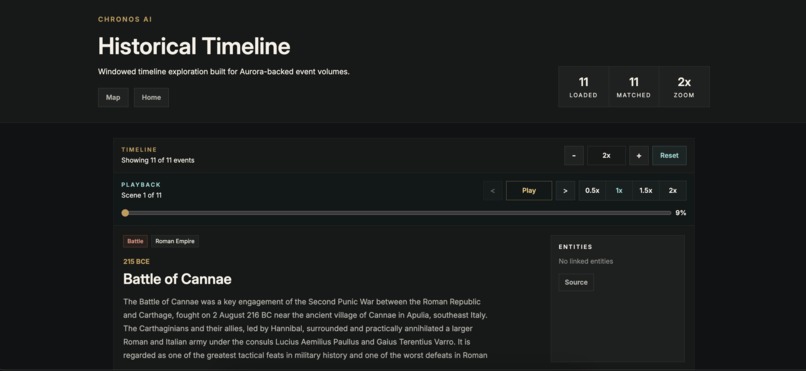Click the ENTITIES panel header
Viewport: 806px width, 371px height.
[x=575, y=247]
